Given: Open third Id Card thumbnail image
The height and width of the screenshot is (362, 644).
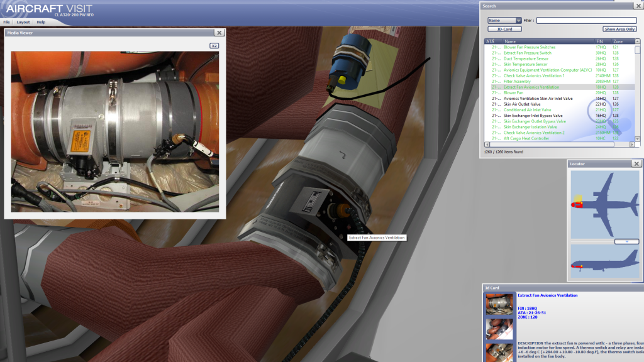Looking at the screenshot, I should pyautogui.click(x=499, y=352).
